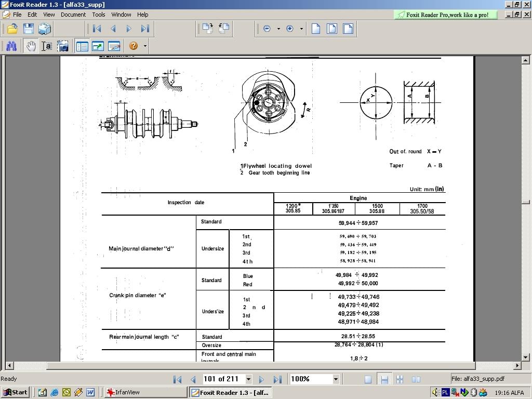532x399 pixels.
Task: Set view to actual size page icon
Action: pyautogui.click(x=316, y=29)
